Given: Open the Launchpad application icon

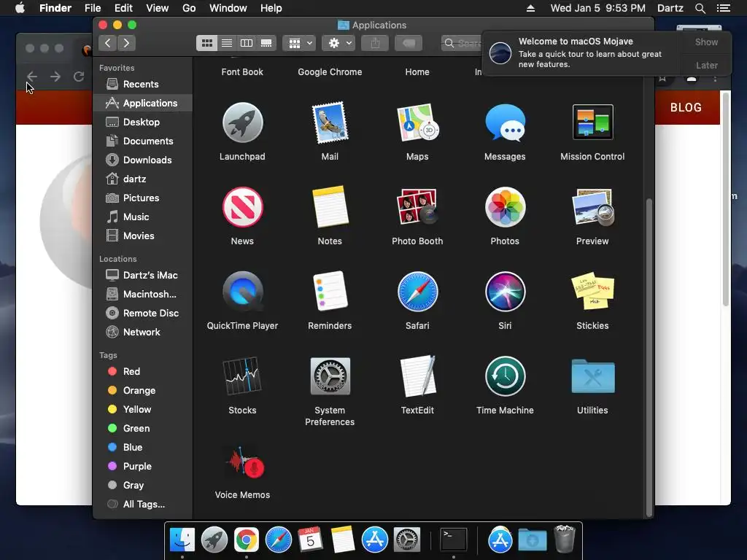Looking at the screenshot, I should [242, 122].
